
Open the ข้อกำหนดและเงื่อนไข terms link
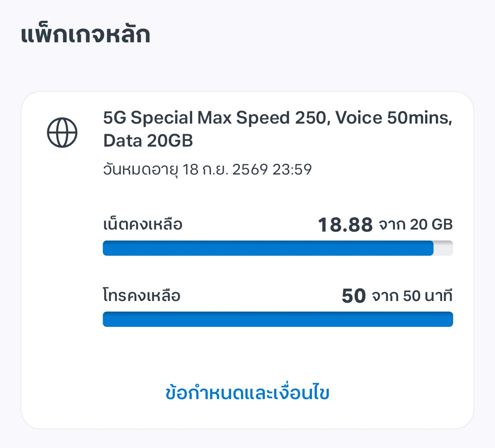tap(247, 393)
